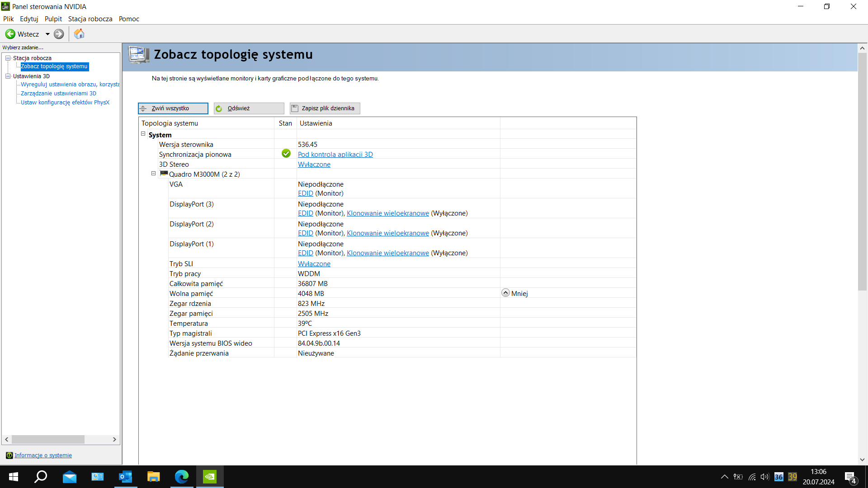Open the Wstecz history dropdown arrow
The height and width of the screenshot is (488, 868).
point(47,34)
